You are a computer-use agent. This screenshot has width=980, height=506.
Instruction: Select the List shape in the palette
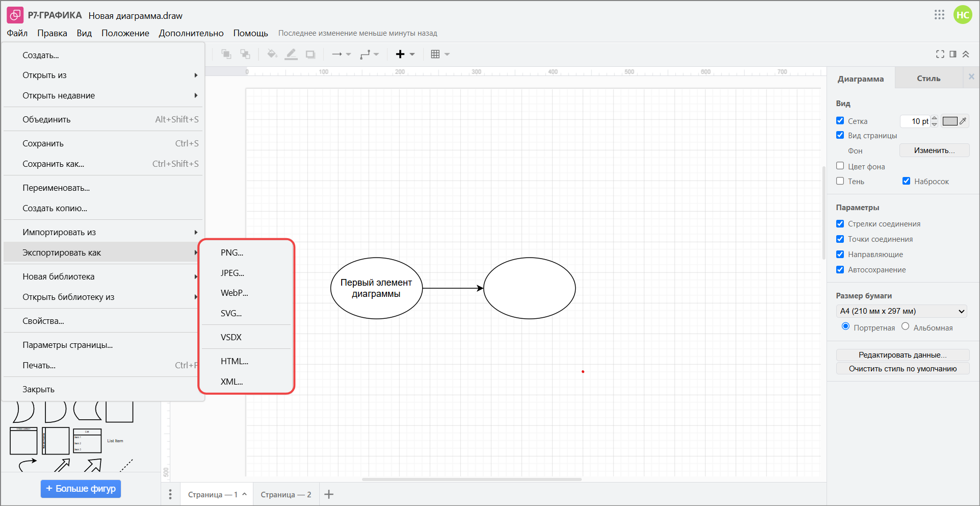[x=87, y=441]
